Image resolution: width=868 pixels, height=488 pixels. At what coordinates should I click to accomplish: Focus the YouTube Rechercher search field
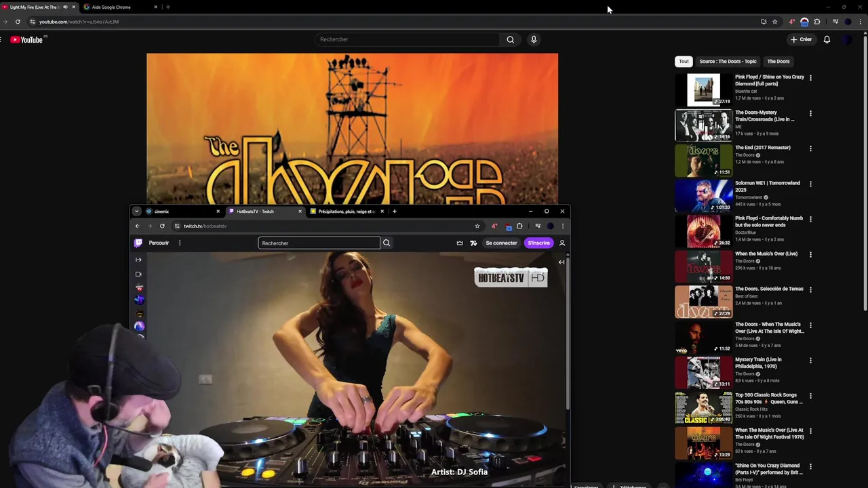click(x=408, y=39)
